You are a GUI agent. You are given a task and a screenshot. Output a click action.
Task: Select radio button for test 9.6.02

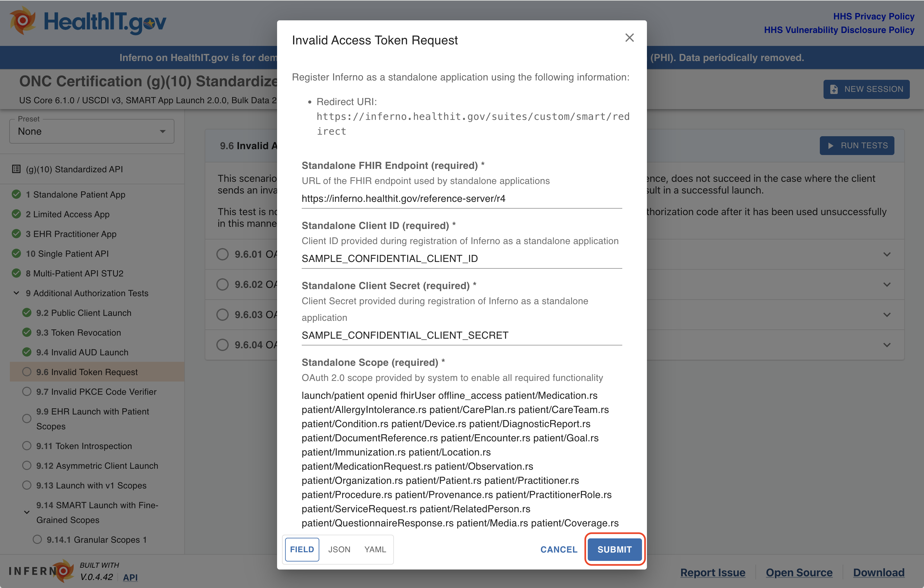[x=222, y=284]
